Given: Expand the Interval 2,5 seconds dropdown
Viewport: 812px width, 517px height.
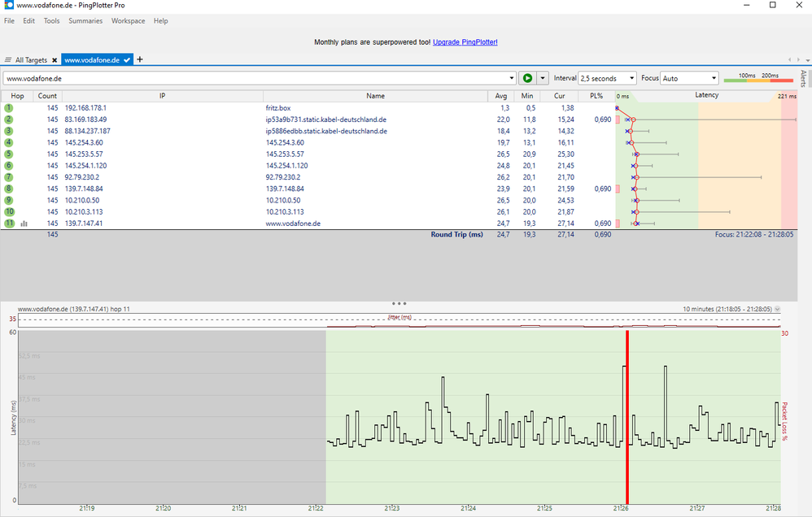Looking at the screenshot, I should [607, 79].
